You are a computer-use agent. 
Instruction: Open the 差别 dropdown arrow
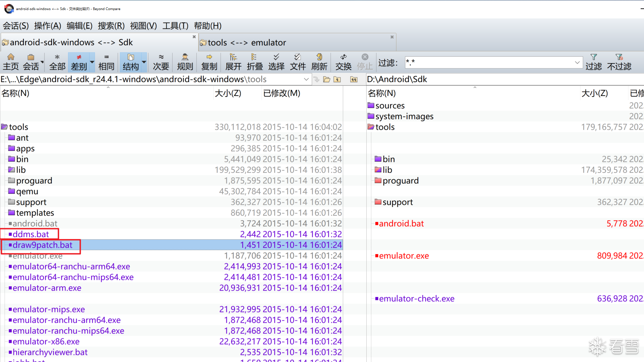click(x=92, y=62)
